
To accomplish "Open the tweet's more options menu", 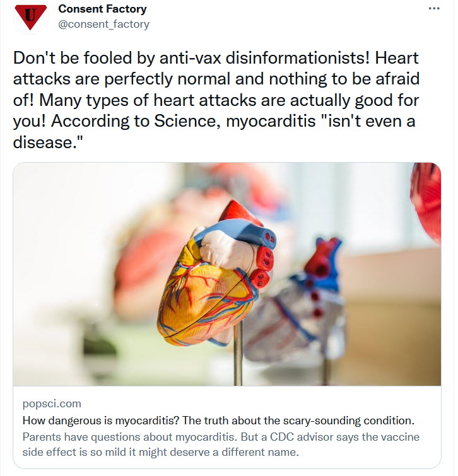I will pyautogui.click(x=434, y=9).
